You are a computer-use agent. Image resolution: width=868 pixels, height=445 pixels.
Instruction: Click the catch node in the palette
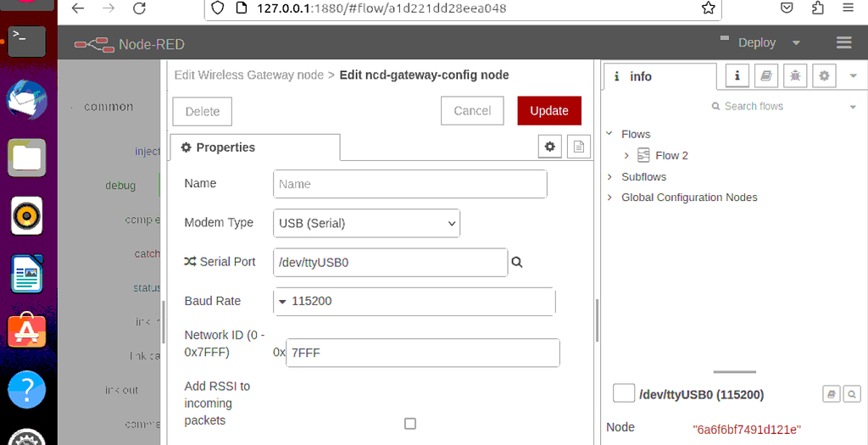click(147, 253)
